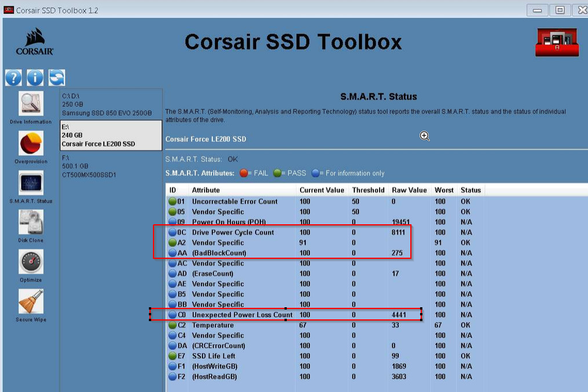The width and height of the screenshot is (588, 392).
Task: Select the CT500MX500SSD1 drive
Action: pos(111,167)
